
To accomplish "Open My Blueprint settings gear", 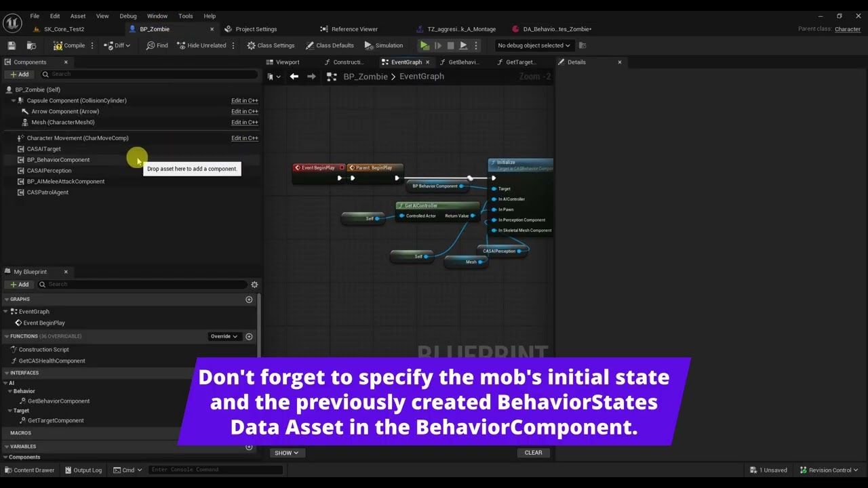I will (x=254, y=285).
